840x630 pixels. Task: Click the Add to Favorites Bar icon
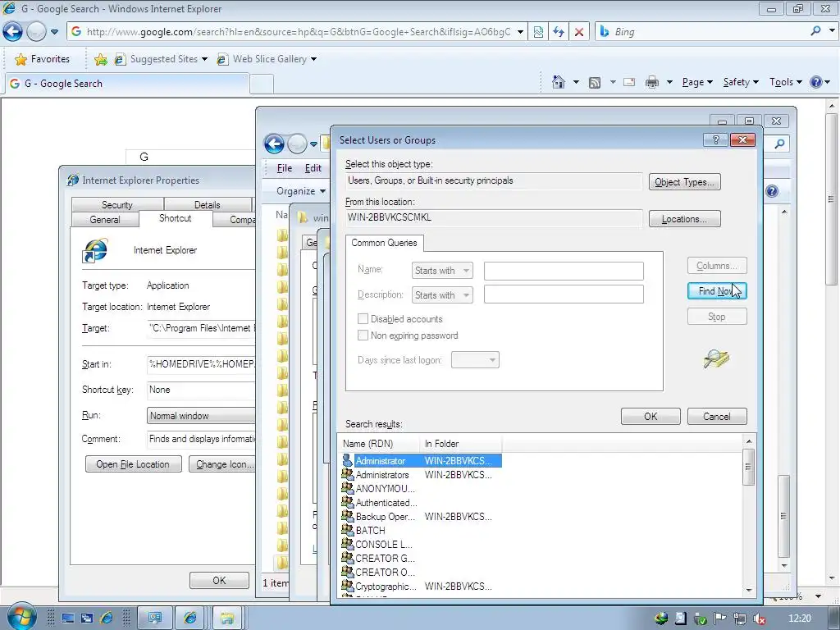pos(100,59)
